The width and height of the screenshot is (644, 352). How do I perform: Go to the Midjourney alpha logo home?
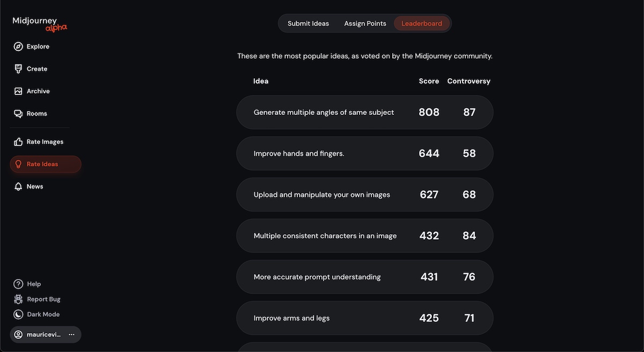coord(39,24)
